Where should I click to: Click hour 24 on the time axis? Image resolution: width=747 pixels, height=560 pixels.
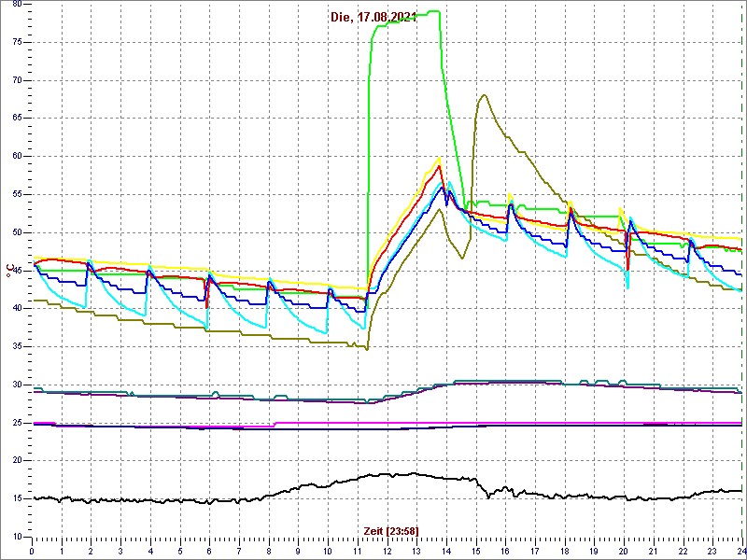click(x=741, y=551)
